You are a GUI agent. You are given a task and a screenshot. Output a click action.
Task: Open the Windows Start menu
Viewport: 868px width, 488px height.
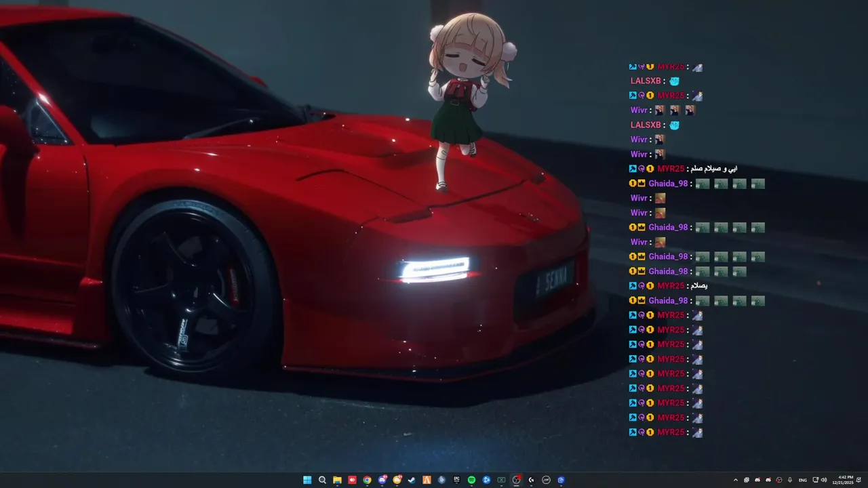pos(307,480)
